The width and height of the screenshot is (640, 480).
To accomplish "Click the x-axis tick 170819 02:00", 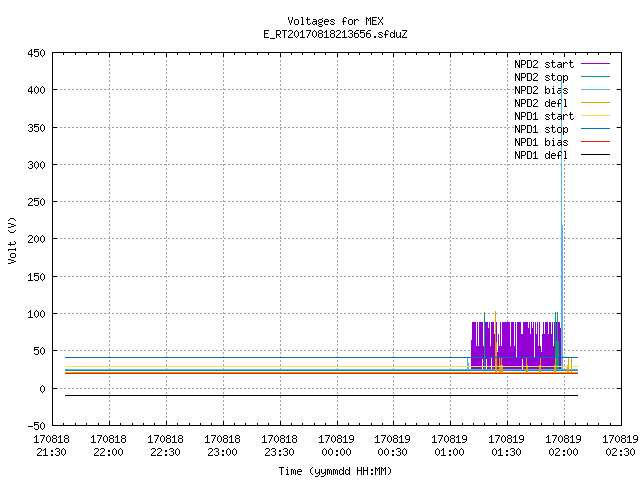I will [563, 446].
